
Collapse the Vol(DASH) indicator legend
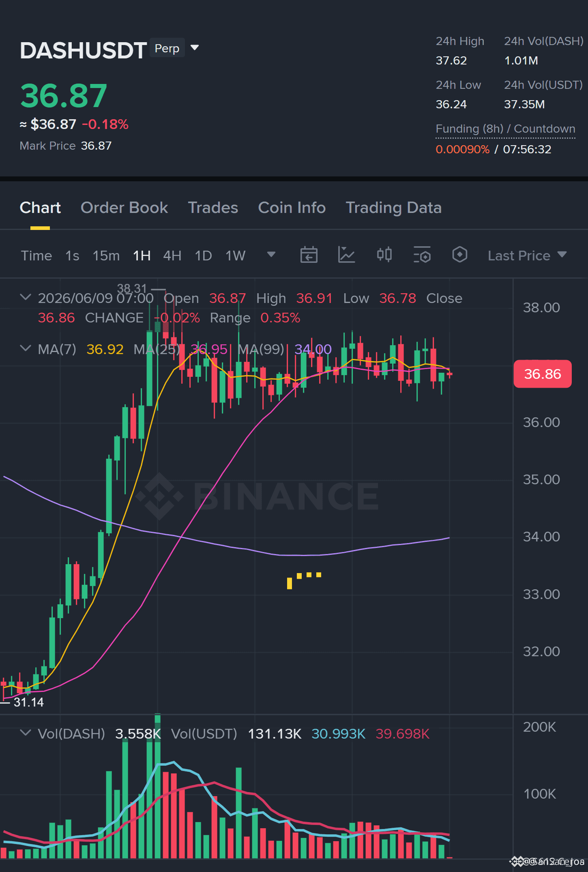coord(26,733)
